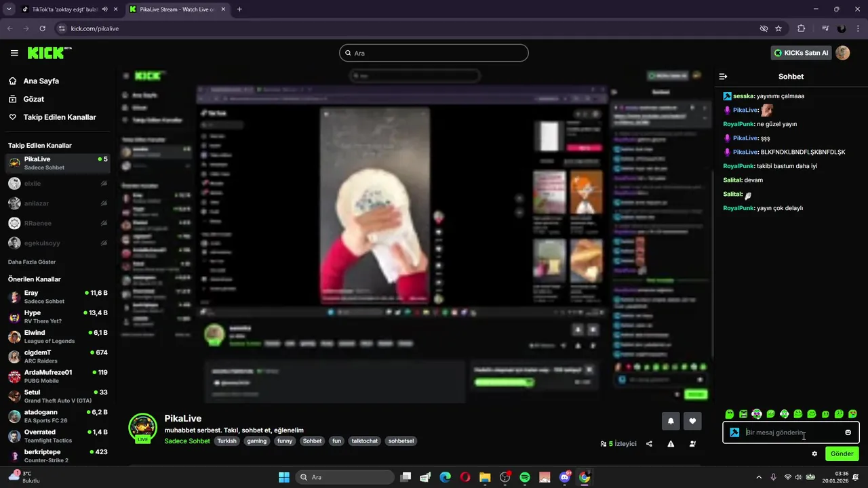
Task: Open the offline channel RRaenee
Action: pos(58,223)
